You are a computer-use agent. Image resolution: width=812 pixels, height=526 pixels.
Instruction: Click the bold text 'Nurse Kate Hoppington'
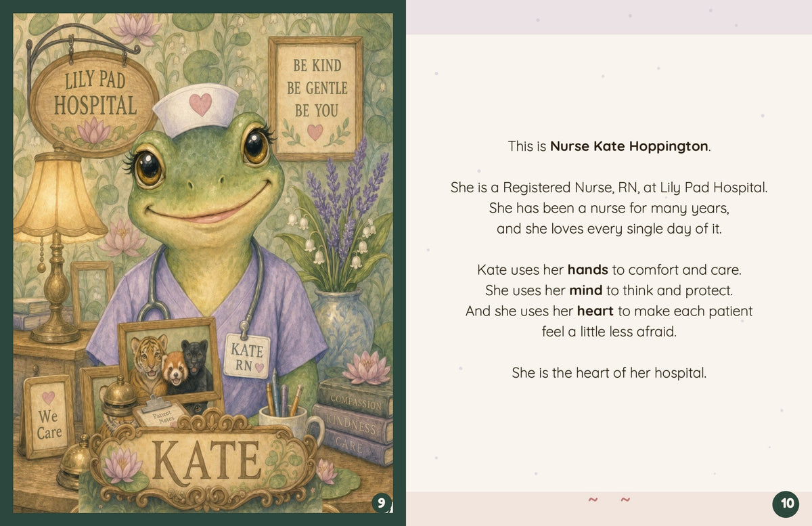629,146
